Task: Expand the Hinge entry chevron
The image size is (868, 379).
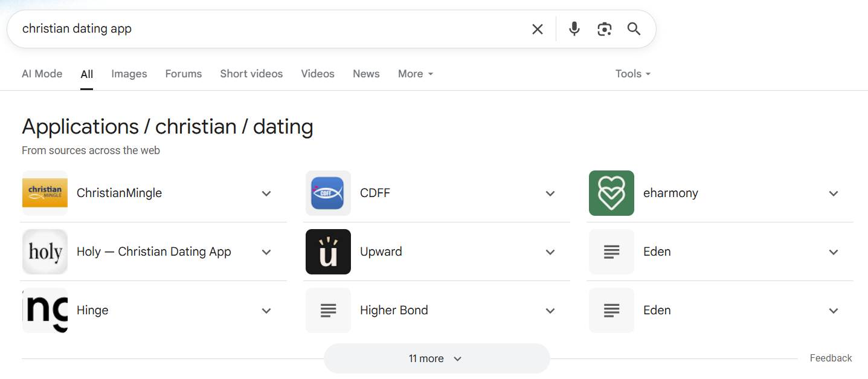Action: [x=266, y=311]
